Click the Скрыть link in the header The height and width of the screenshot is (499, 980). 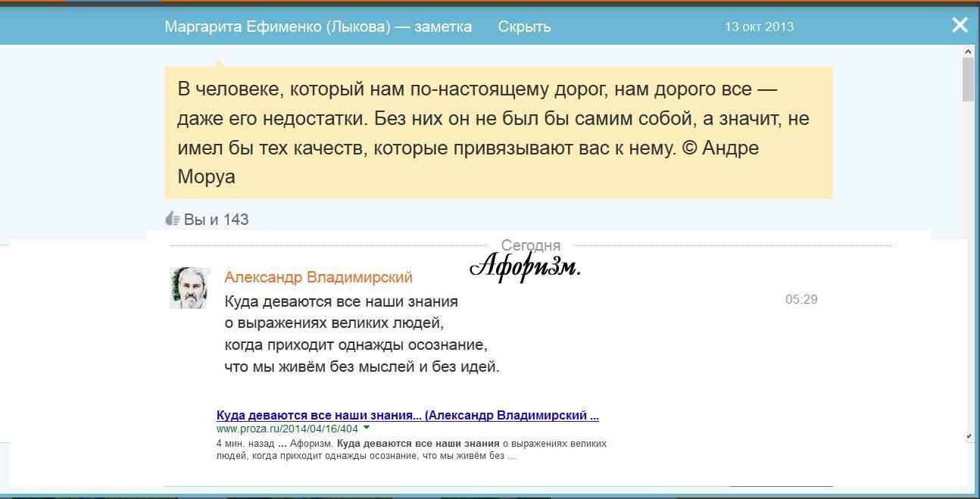pos(524,27)
